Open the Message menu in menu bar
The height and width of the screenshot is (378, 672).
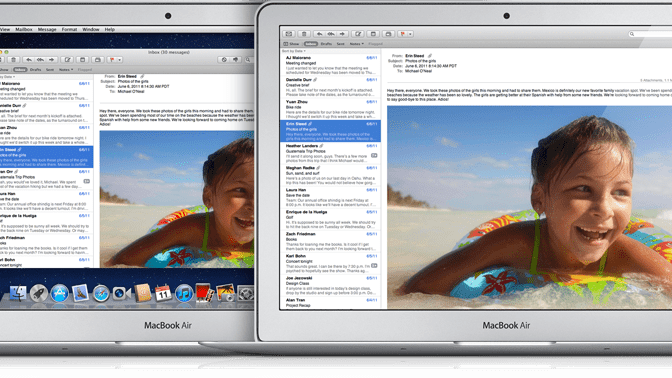click(47, 30)
